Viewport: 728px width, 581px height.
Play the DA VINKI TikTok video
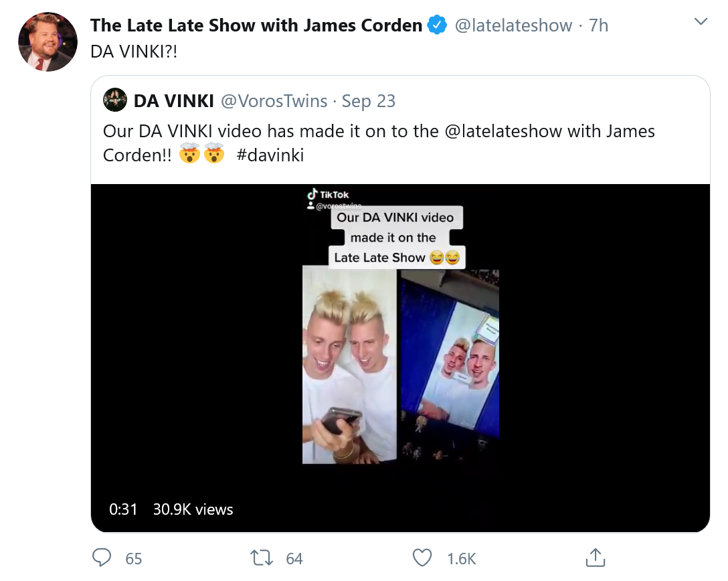point(400,357)
